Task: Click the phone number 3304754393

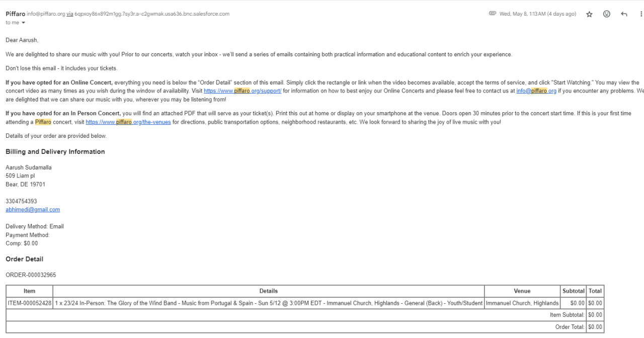Action: 21,201
